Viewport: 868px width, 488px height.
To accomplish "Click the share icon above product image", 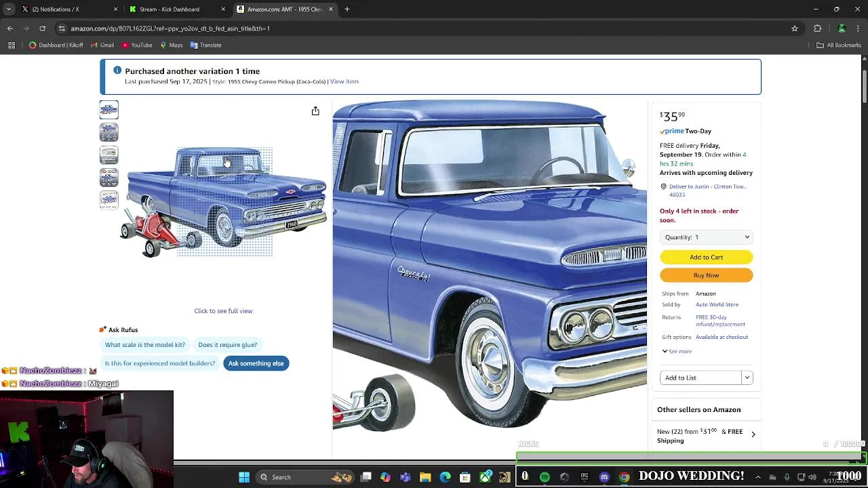I will [315, 111].
